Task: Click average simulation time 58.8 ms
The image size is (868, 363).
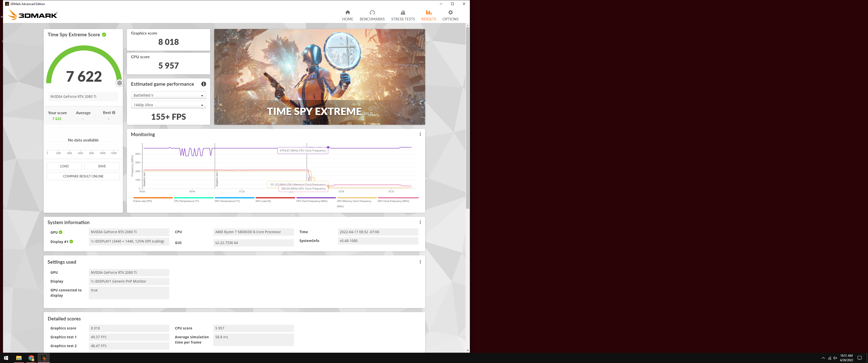Action: coord(253,339)
